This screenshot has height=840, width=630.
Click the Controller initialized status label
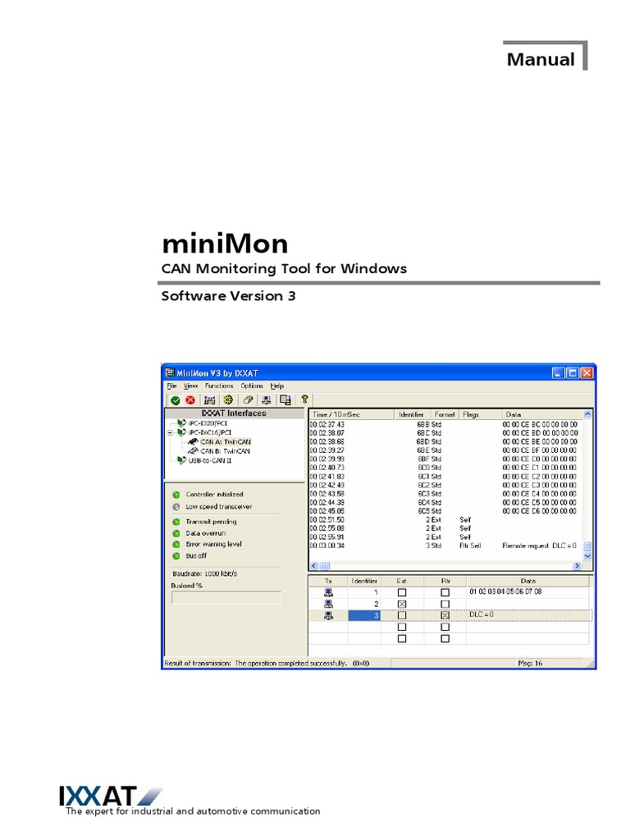[214, 495]
